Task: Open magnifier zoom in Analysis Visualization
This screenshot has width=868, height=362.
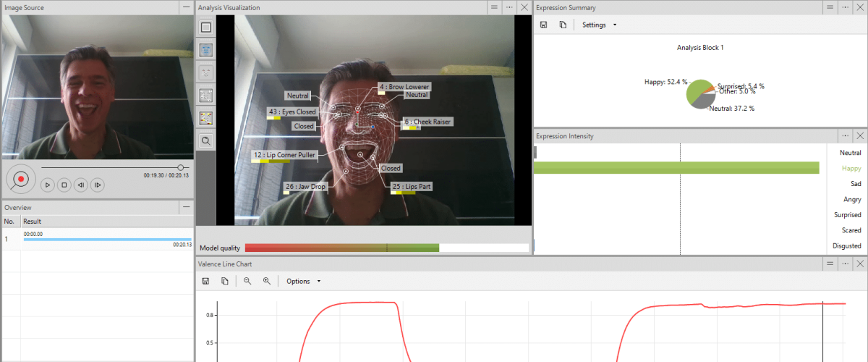Action: [206, 140]
